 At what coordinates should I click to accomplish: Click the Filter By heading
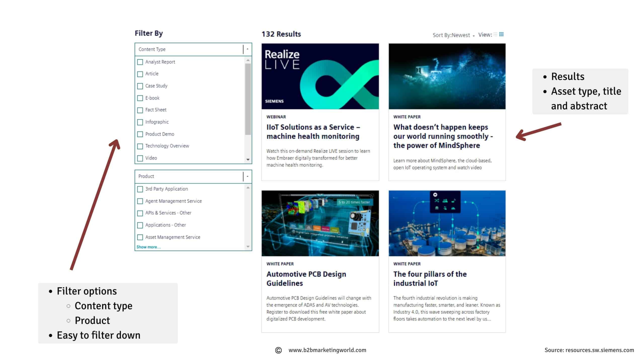point(149,33)
